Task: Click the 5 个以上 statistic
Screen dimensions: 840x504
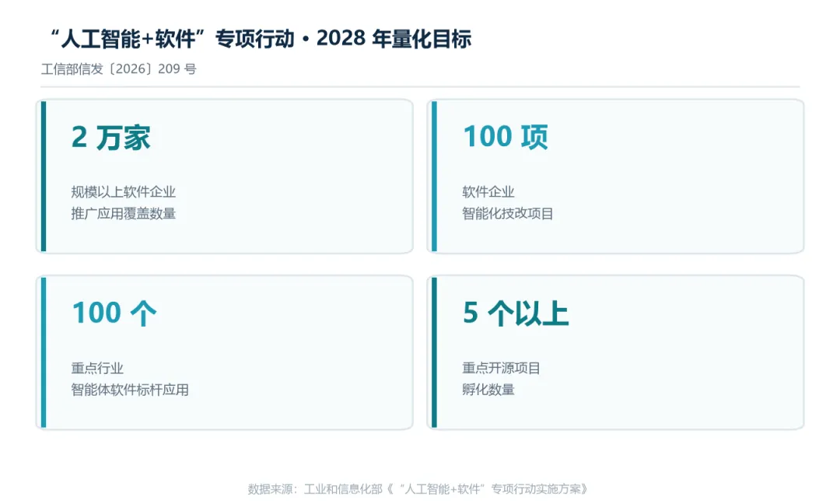Action: click(x=516, y=313)
